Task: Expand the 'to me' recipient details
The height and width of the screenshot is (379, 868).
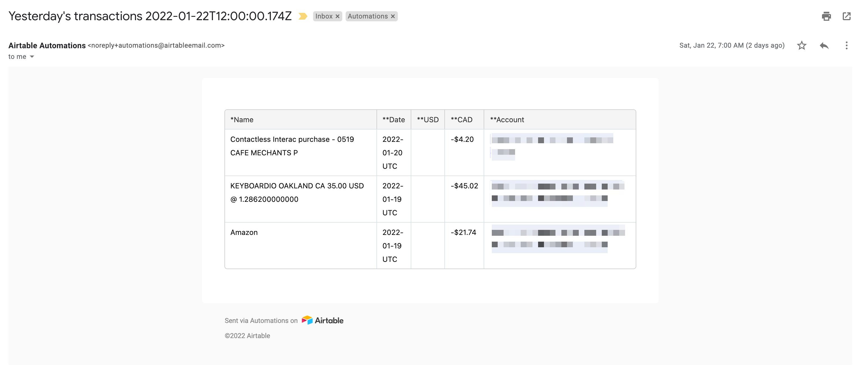Action: click(32, 57)
